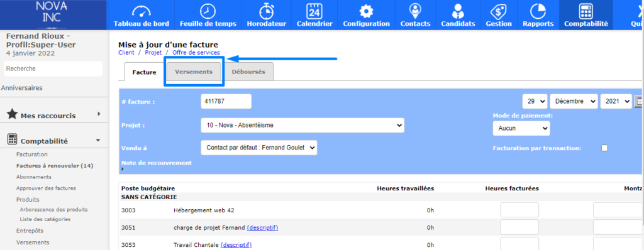Open Entrepôts in the sidebar

click(30, 231)
